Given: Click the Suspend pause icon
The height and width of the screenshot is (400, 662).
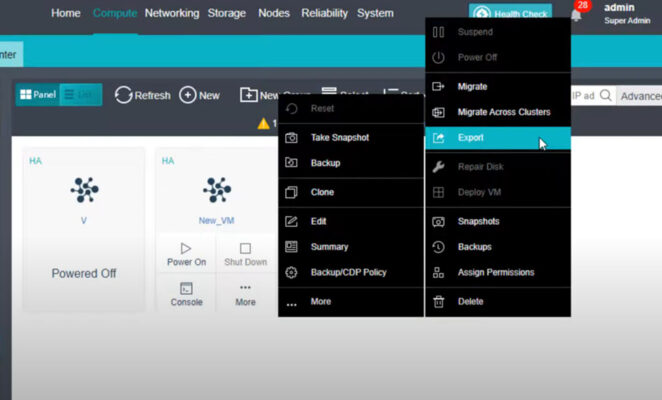Looking at the screenshot, I should click(438, 32).
